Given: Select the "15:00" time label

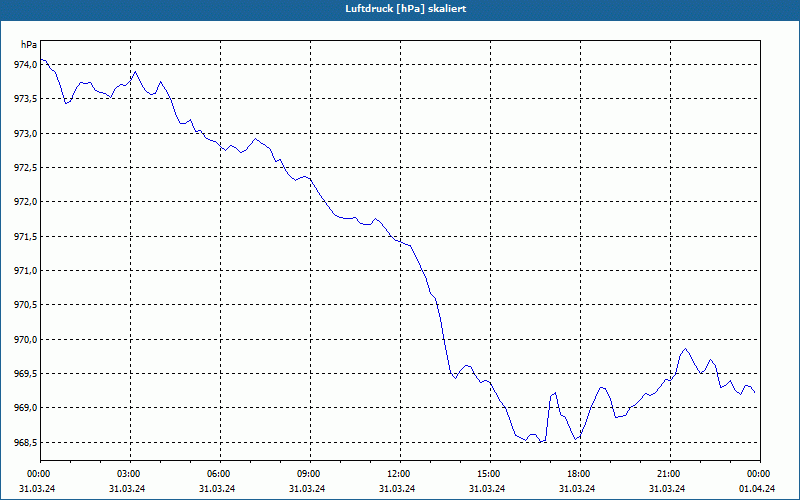Looking at the screenshot, I should [490, 474].
